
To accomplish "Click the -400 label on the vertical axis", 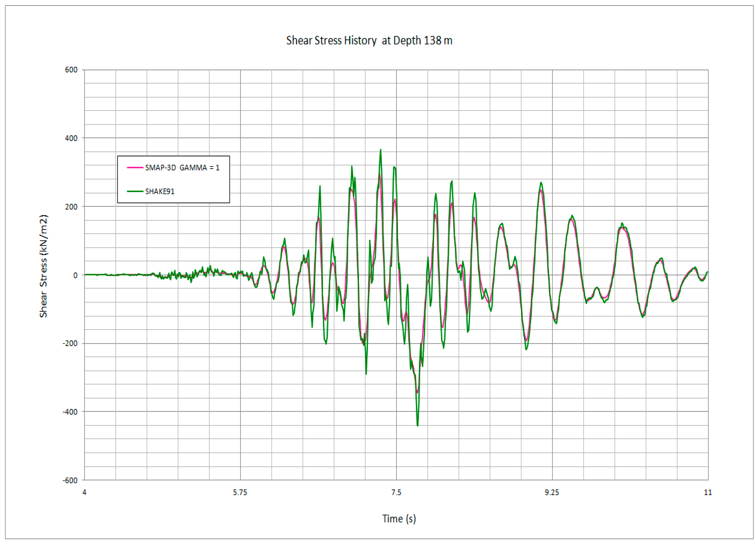I will pos(70,412).
